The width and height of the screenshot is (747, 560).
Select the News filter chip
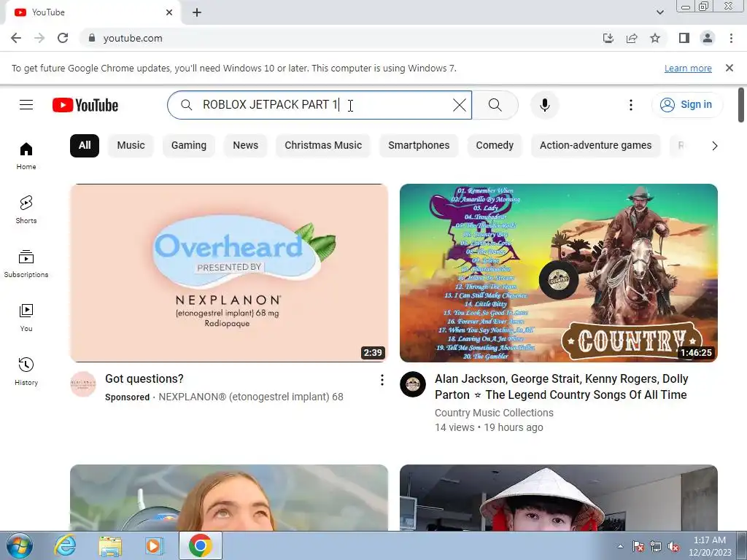(x=245, y=146)
